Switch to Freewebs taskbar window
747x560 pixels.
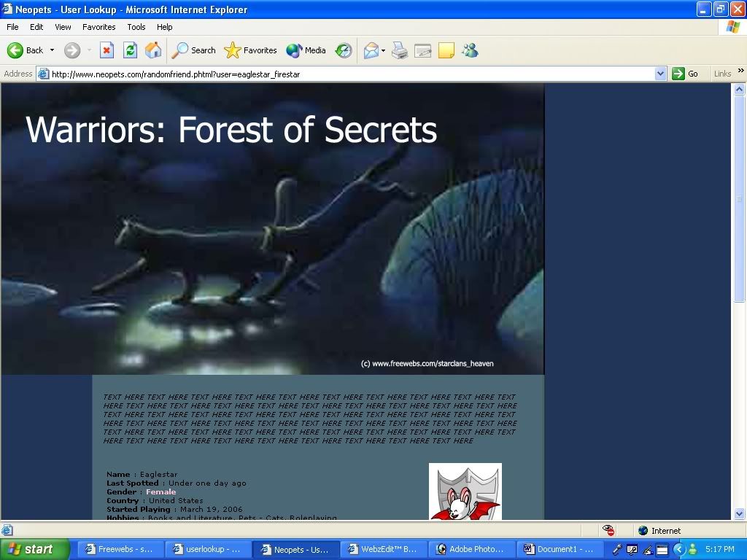point(120,549)
